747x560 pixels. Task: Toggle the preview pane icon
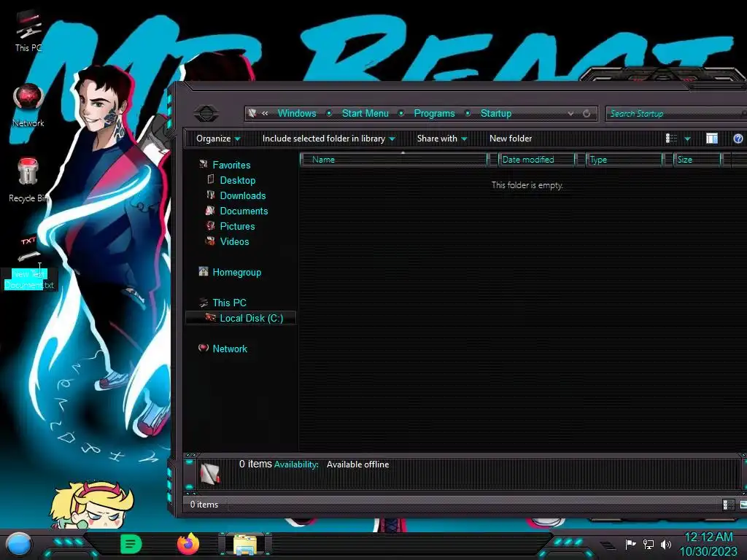pyautogui.click(x=712, y=139)
